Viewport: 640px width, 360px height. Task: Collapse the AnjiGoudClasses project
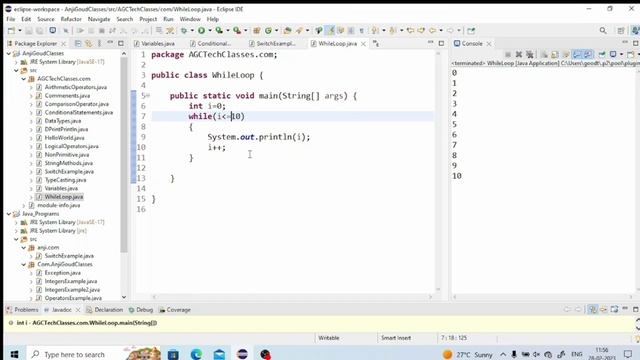(9, 53)
